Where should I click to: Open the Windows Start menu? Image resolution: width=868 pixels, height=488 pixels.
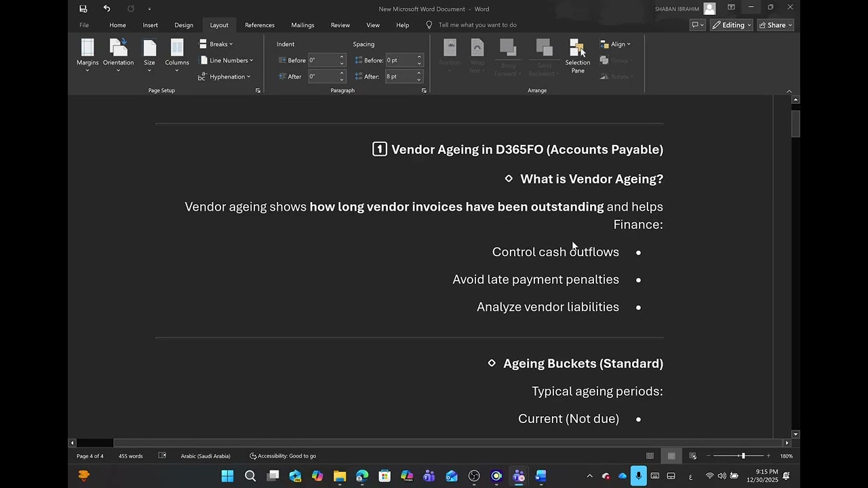pyautogui.click(x=227, y=476)
